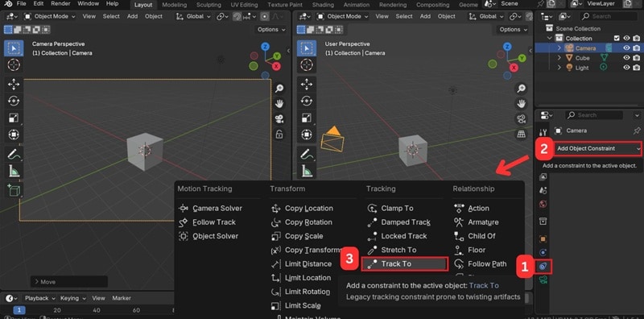Select the Move tool in User Perspective viewport
The width and height of the screenshot is (644, 319).
tap(307, 85)
